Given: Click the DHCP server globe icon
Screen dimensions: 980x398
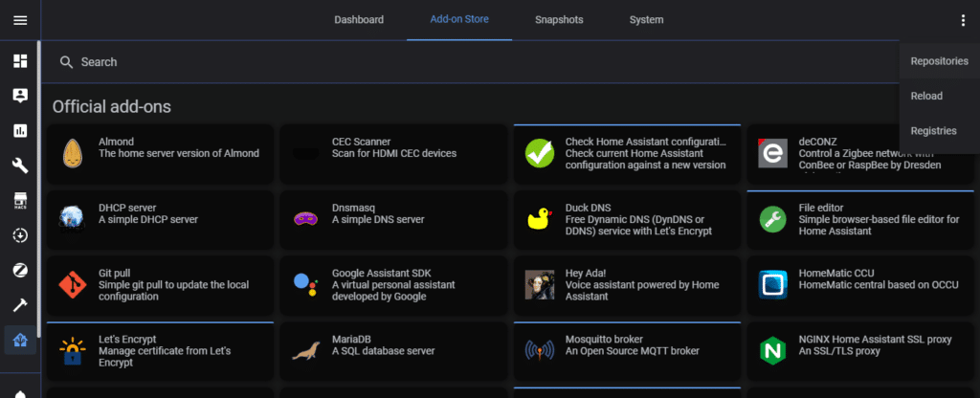Looking at the screenshot, I should tap(73, 219).
